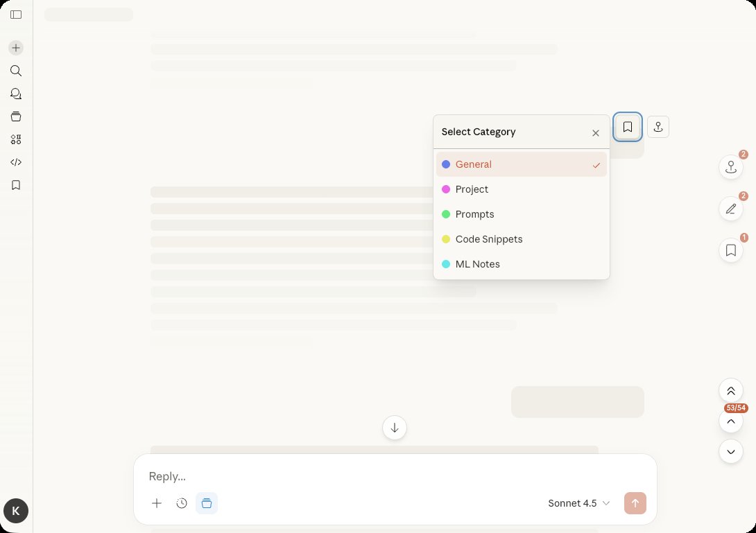Open bookmarks in the left sidebar
The height and width of the screenshot is (533, 756).
(x=16, y=185)
